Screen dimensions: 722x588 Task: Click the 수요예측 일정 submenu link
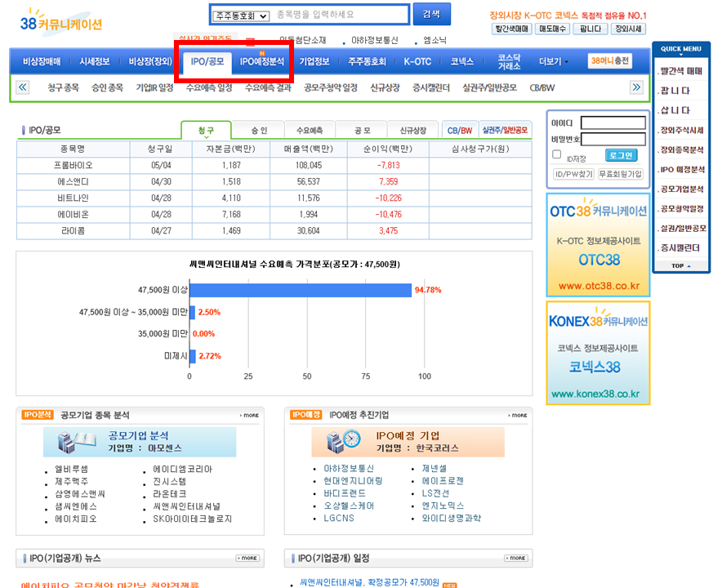coord(209,87)
